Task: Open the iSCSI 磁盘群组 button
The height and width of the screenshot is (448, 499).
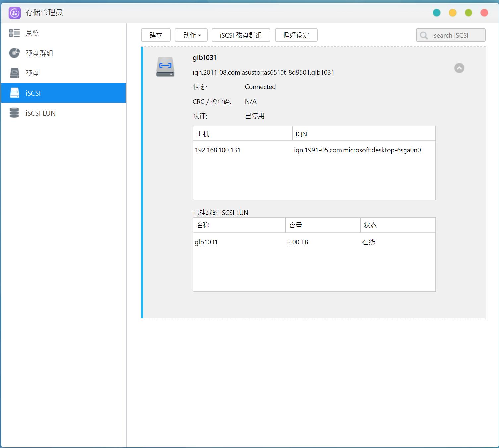Action: (x=241, y=35)
